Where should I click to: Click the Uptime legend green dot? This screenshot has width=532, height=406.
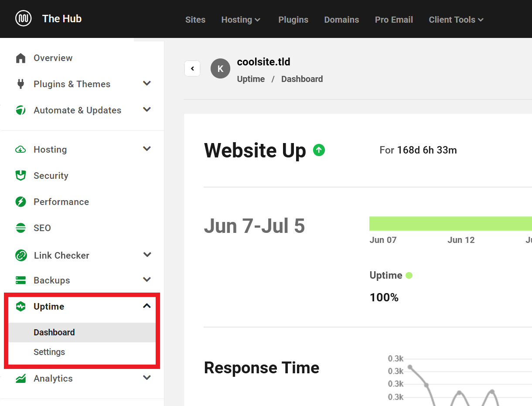click(409, 275)
